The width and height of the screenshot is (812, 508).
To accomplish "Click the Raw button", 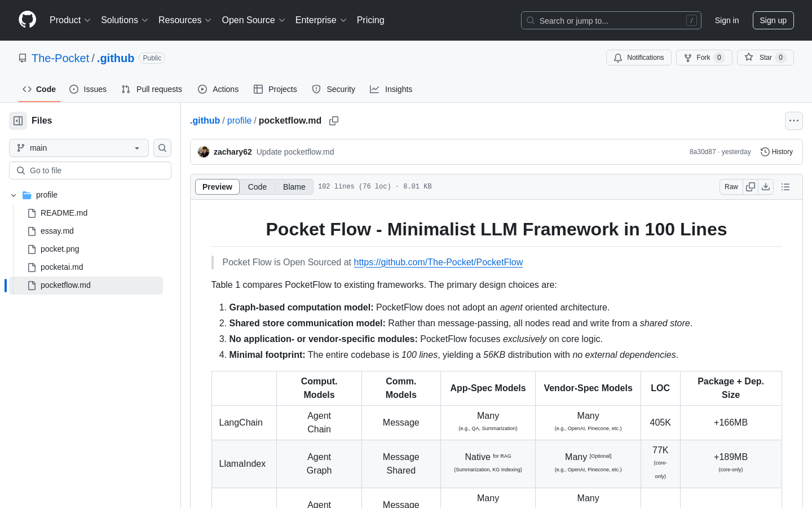I will pyautogui.click(x=731, y=187).
